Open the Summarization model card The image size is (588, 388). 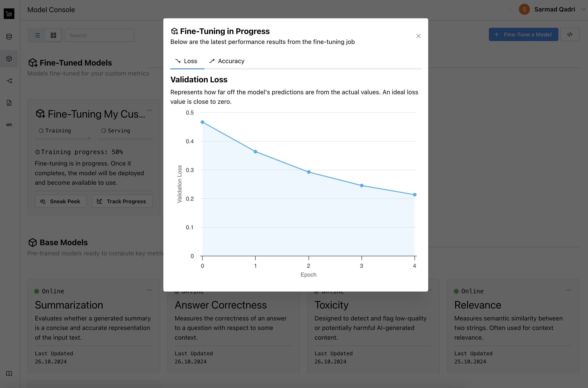(94, 326)
